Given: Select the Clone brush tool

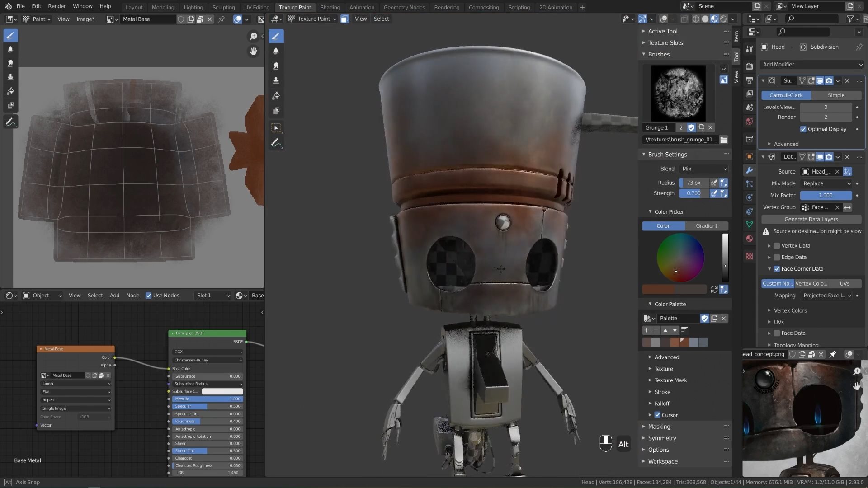Looking at the screenshot, I should tap(11, 77).
